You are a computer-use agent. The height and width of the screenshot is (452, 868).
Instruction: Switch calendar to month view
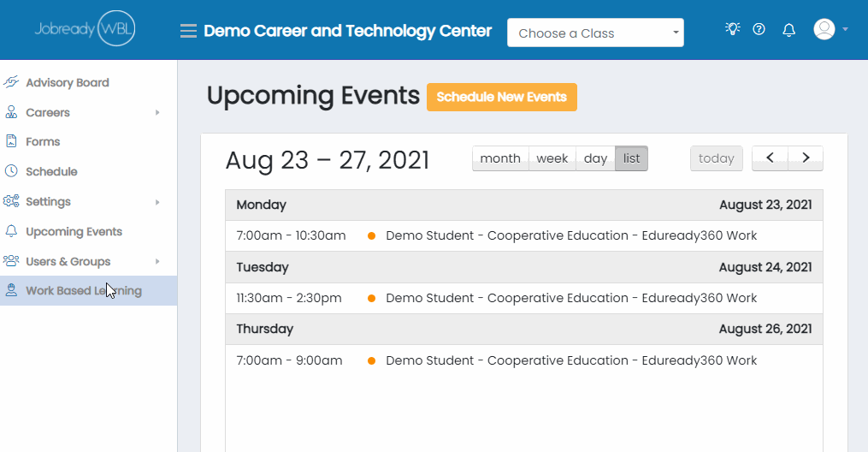(500, 158)
